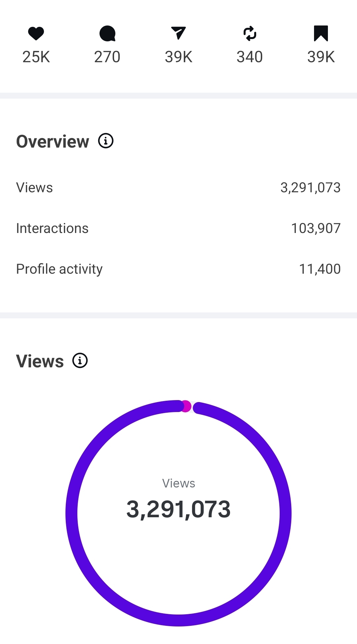Click the 270 comments count

pos(107,57)
